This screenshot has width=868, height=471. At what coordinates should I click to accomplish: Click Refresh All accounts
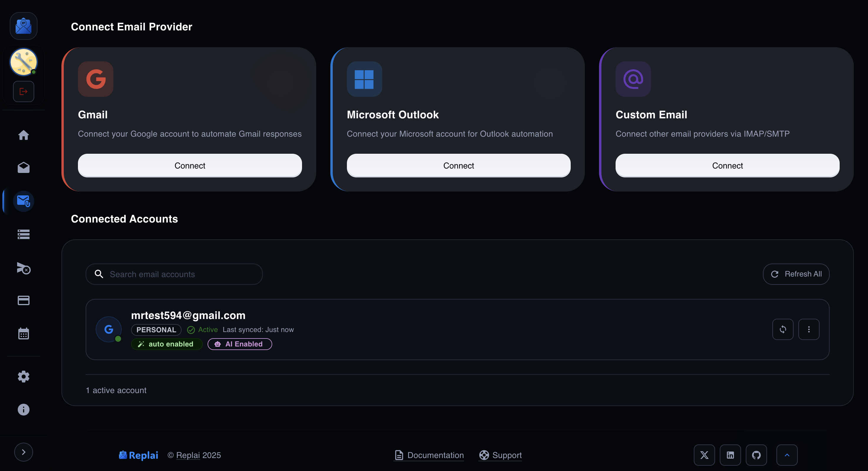[796, 274]
